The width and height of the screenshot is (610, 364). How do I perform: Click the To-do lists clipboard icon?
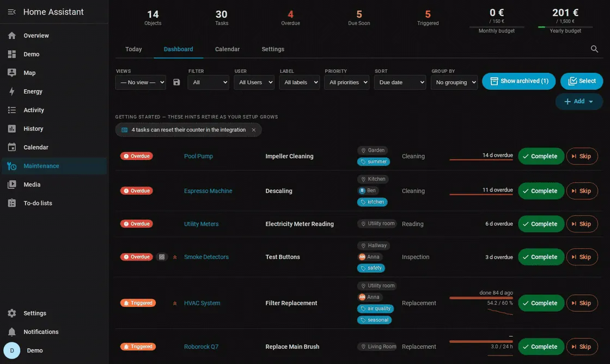tap(11, 203)
